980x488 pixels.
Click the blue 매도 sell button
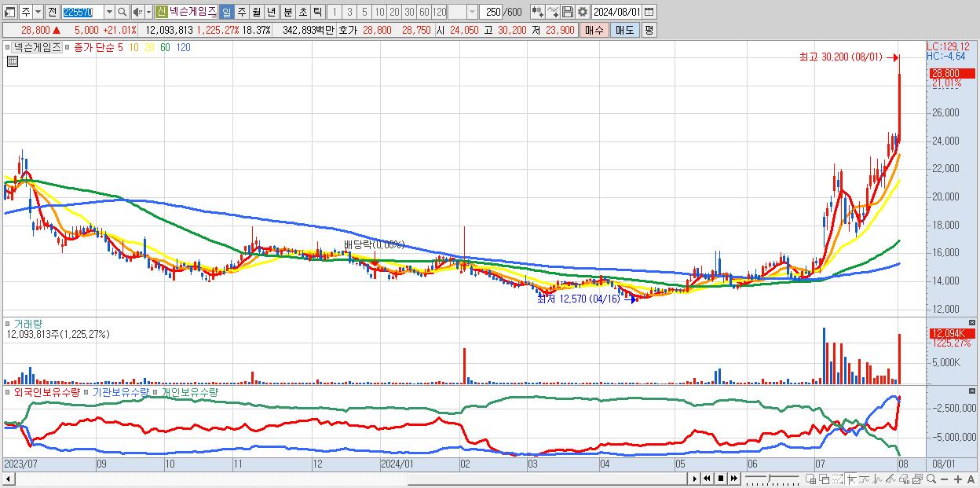pyautogui.click(x=624, y=30)
